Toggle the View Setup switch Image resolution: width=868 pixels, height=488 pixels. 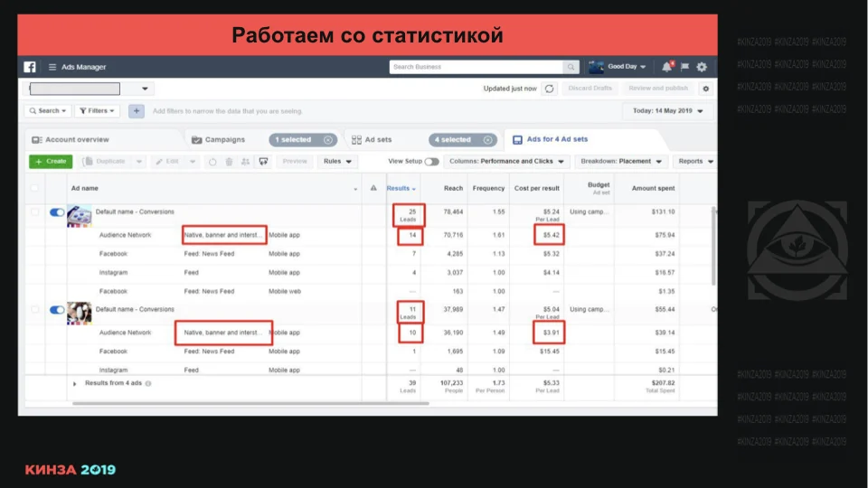(x=432, y=162)
